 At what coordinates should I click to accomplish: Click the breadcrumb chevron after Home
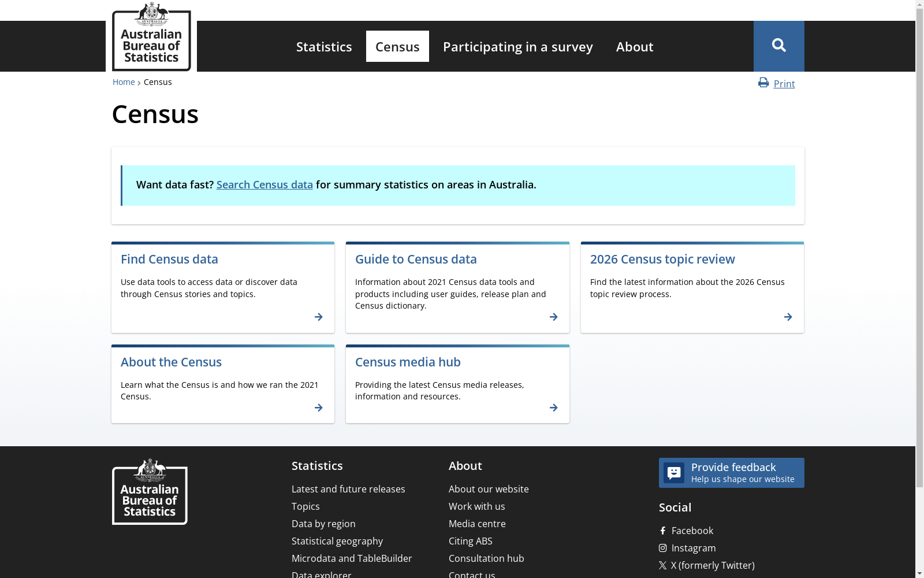[139, 83]
